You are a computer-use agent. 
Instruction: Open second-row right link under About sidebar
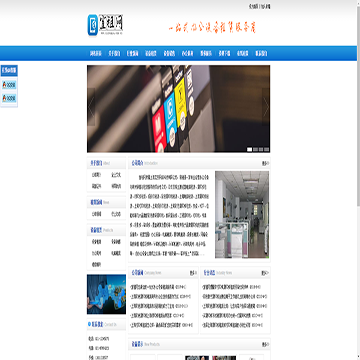pyautogui.click(x=116, y=186)
